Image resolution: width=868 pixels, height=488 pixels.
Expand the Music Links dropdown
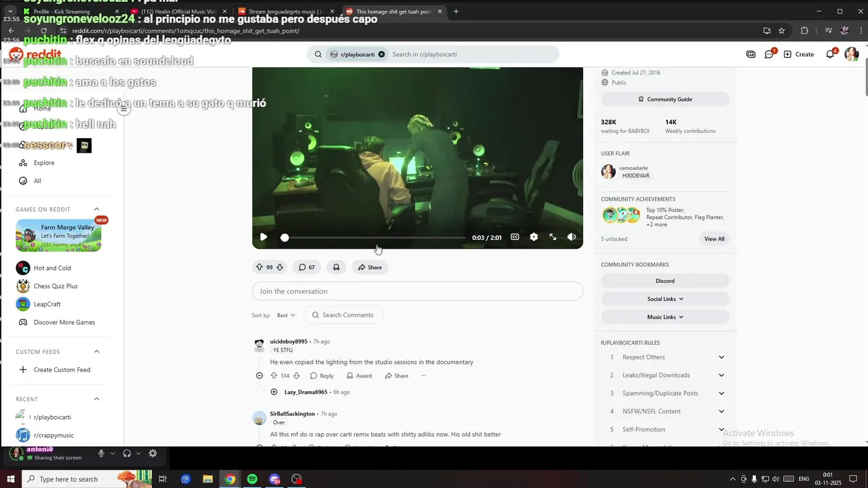[x=665, y=317]
